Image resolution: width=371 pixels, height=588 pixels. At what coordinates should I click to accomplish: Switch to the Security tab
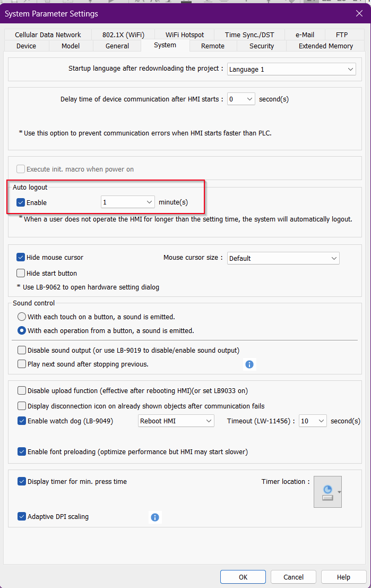[x=262, y=46]
